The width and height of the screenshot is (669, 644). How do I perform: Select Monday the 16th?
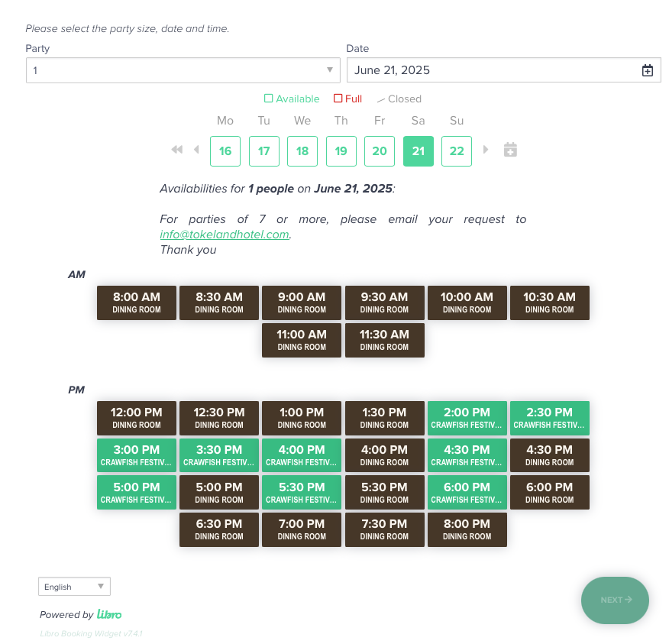click(x=225, y=151)
